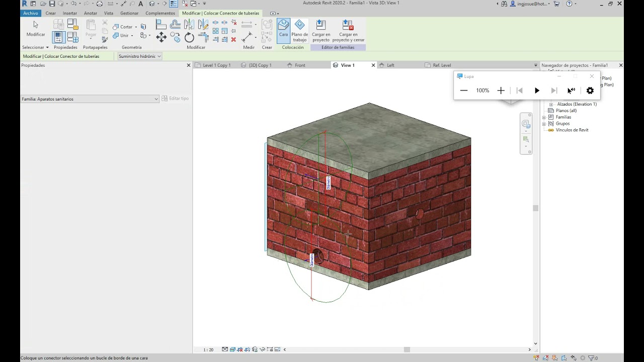Screen dimensions: 644x362
Task: Close the Propiedades panel
Action: (189, 65)
